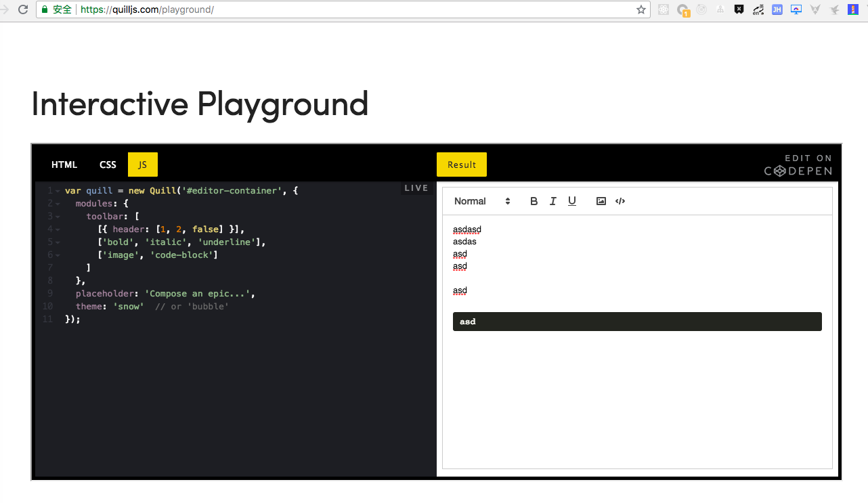The height and width of the screenshot is (503, 868).
Task: Open the blue monitor extension icon
Action: point(796,9)
